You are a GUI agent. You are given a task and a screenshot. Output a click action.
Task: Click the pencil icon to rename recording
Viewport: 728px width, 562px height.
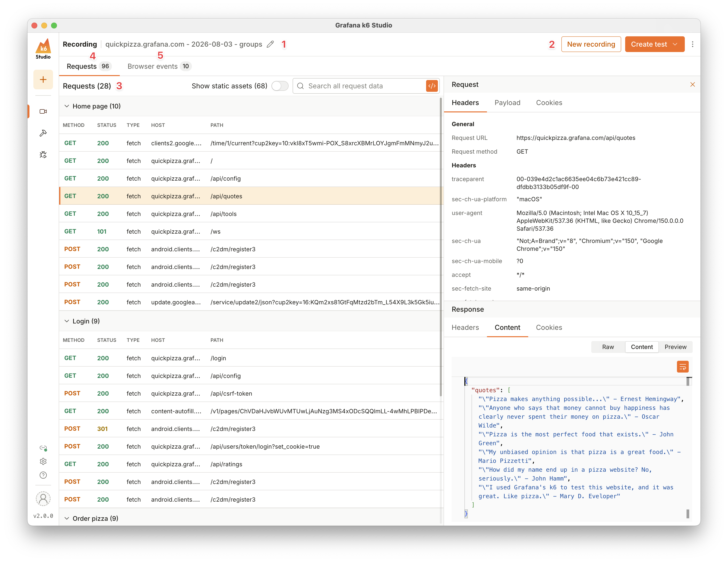(270, 44)
